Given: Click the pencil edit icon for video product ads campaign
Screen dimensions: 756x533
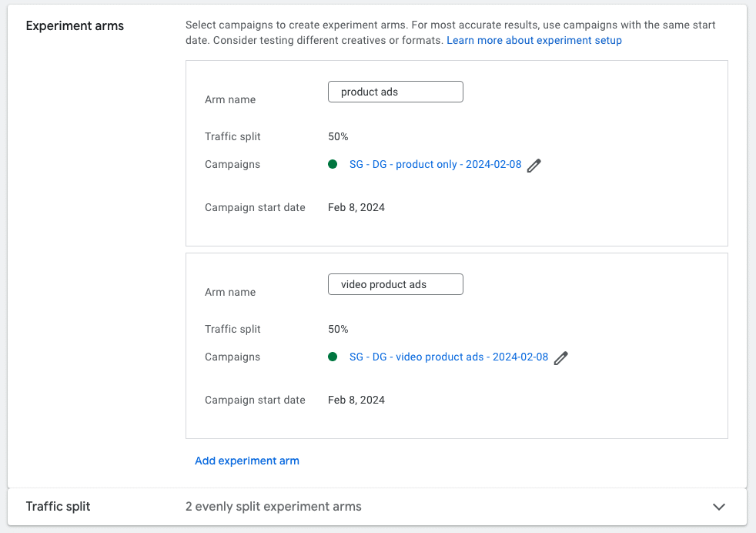Looking at the screenshot, I should click(x=561, y=357).
